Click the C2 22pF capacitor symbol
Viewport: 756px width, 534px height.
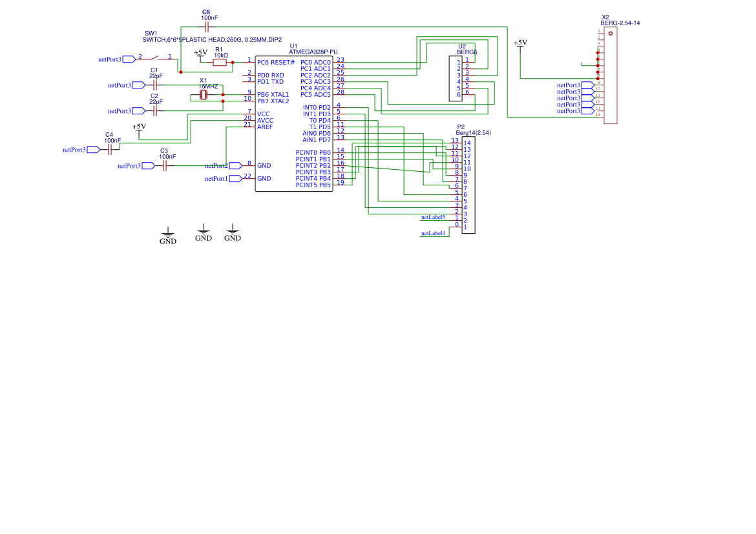(x=154, y=111)
